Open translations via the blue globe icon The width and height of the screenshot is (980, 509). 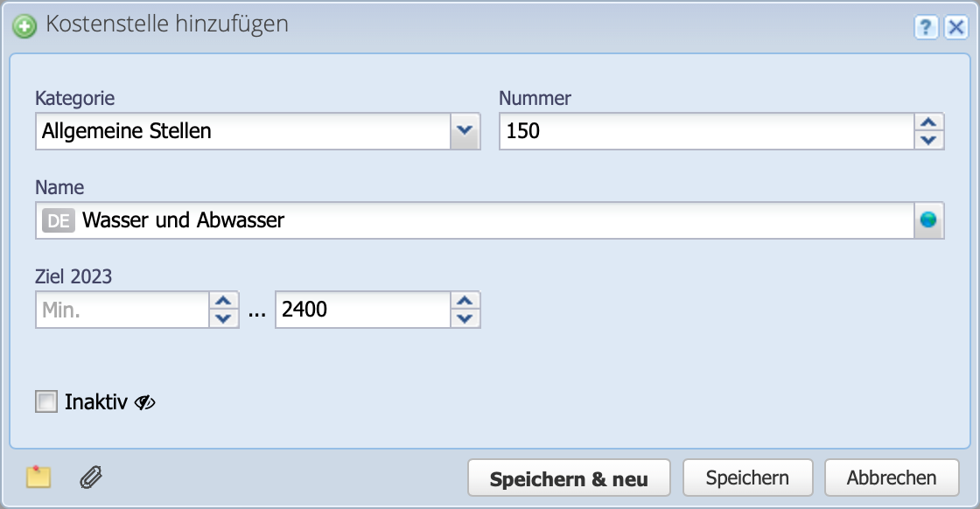click(x=930, y=220)
